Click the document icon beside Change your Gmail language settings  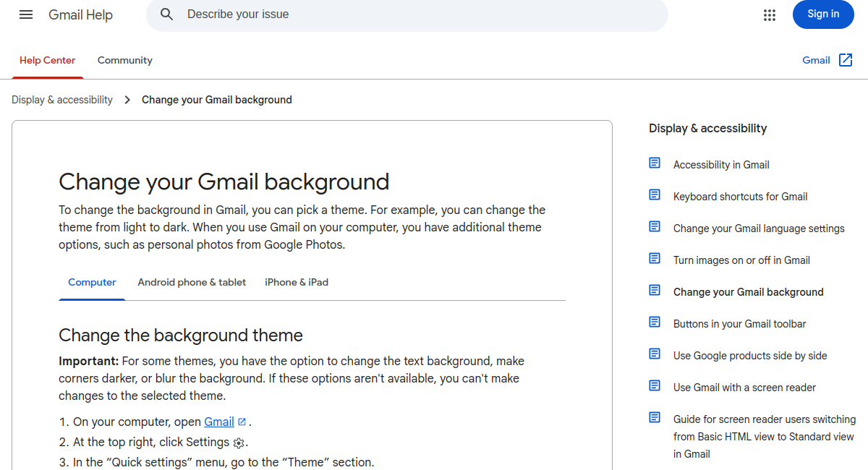[655, 227]
